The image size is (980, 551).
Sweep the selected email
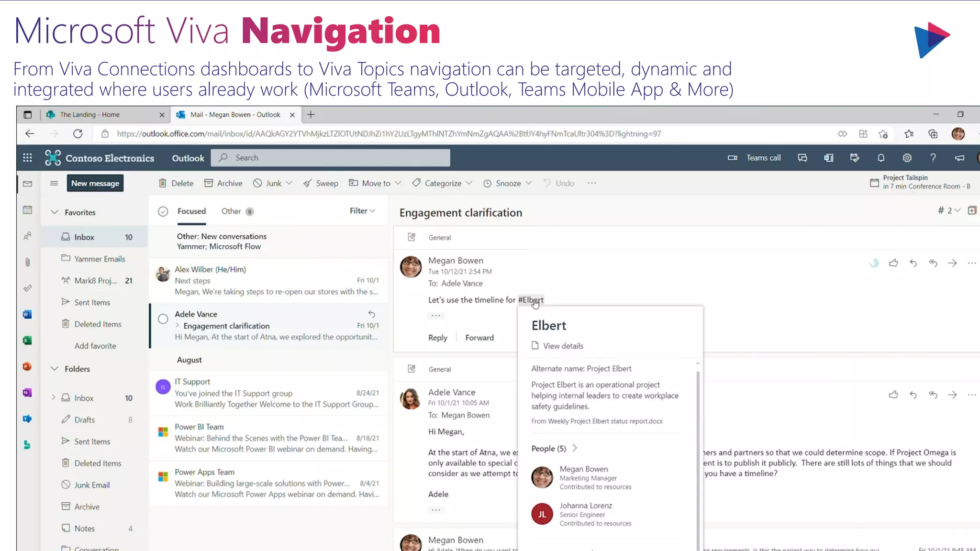(321, 183)
